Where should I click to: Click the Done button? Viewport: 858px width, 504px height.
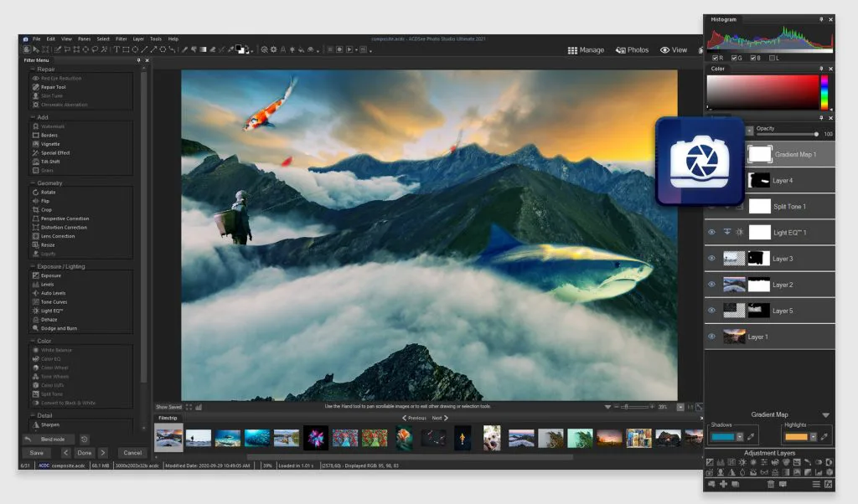click(x=85, y=453)
